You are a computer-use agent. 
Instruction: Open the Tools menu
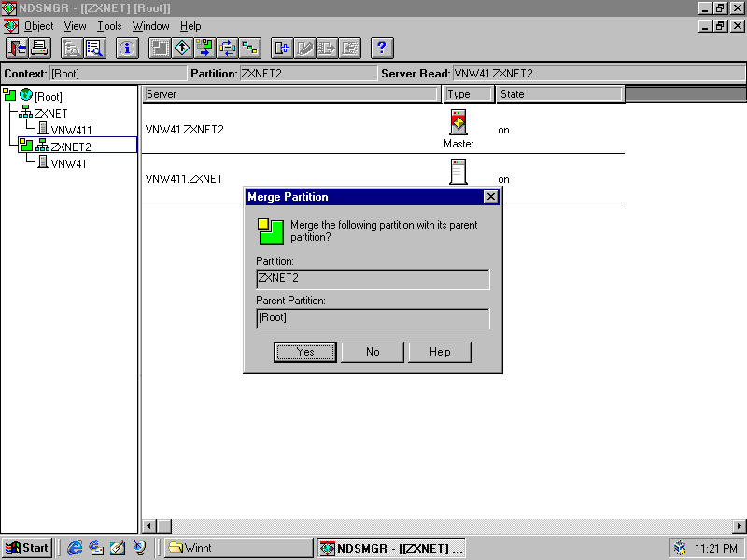coord(109,26)
